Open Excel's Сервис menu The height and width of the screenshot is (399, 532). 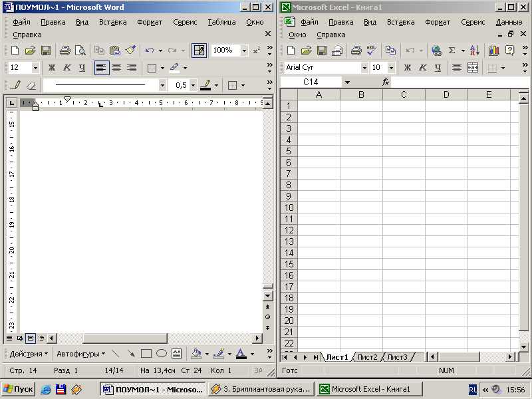point(473,22)
